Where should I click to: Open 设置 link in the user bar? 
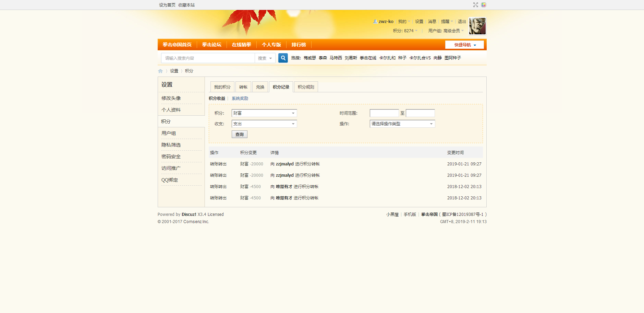point(419,21)
